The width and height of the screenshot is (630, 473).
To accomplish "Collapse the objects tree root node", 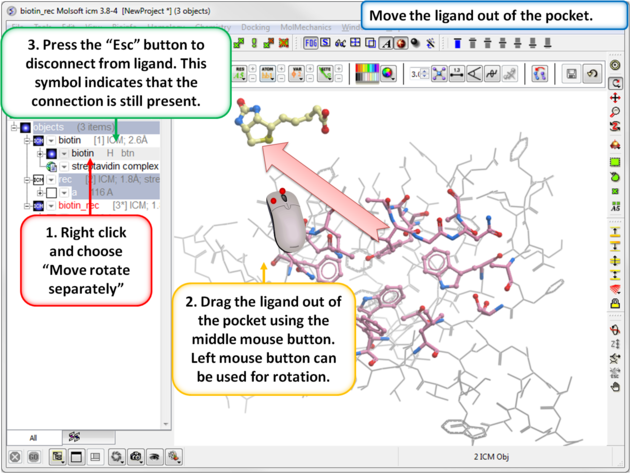I will click(14, 128).
